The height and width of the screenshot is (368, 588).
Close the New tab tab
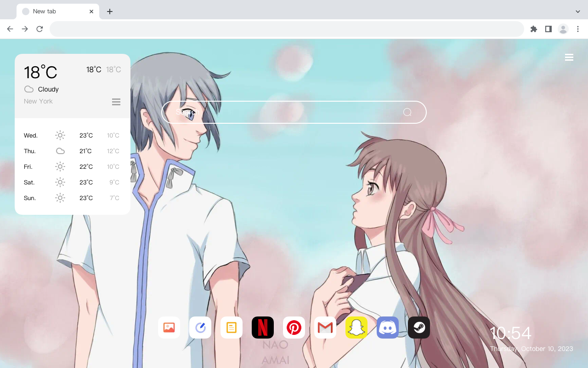tap(91, 11)
